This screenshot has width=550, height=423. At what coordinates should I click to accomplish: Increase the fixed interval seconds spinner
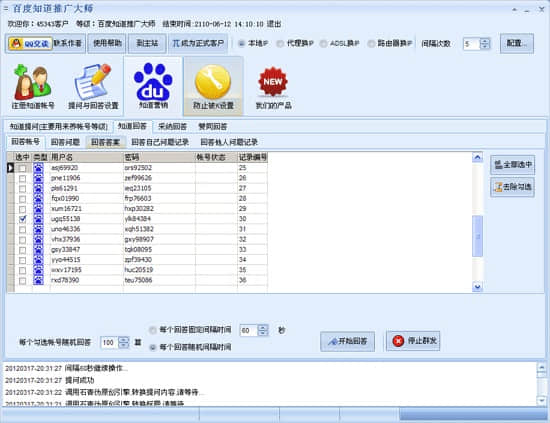(263, 328)
